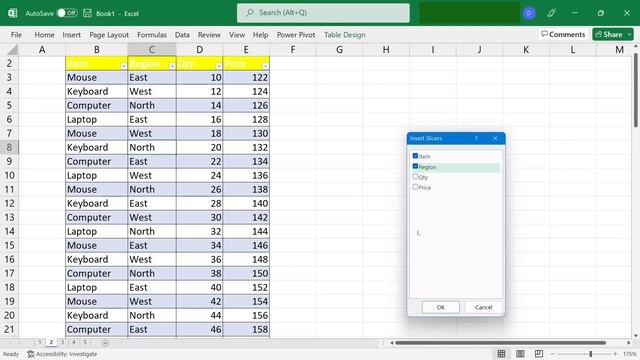This screenshot has width=640, height=360.
Task: Click the zoom out minus icon
Action: [x=553, y=354]
